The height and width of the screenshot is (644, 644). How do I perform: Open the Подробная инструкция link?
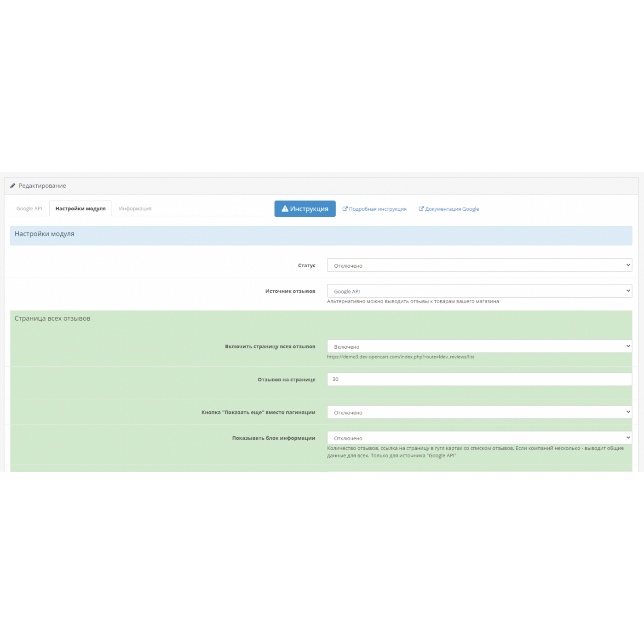point(378,209)
